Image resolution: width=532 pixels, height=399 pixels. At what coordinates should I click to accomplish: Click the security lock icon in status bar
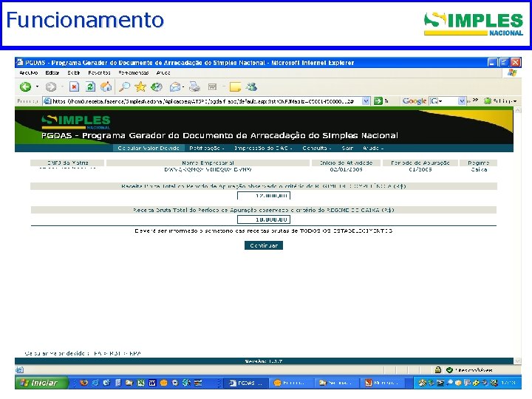[438, 370]
